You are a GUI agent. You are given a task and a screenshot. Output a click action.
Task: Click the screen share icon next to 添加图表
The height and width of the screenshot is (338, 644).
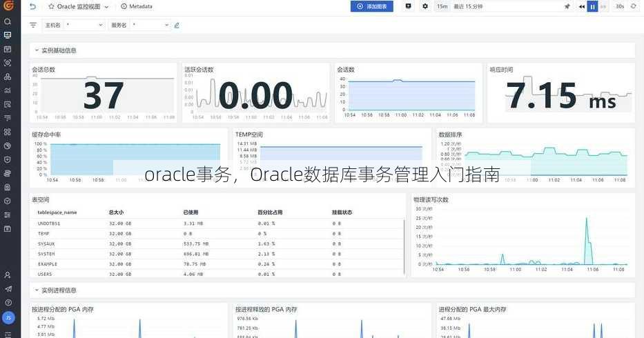[x=408, y=6]
